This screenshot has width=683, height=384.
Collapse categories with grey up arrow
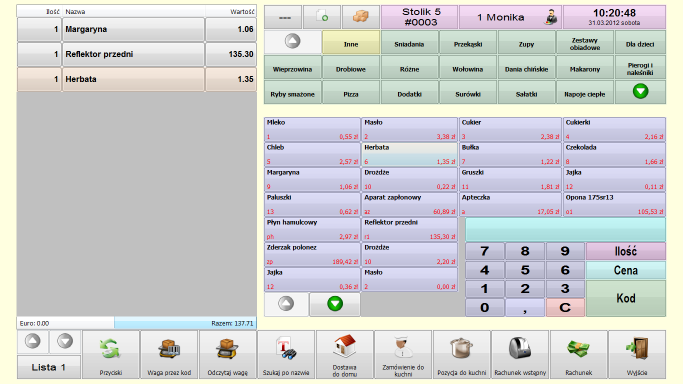pos(292,42)
